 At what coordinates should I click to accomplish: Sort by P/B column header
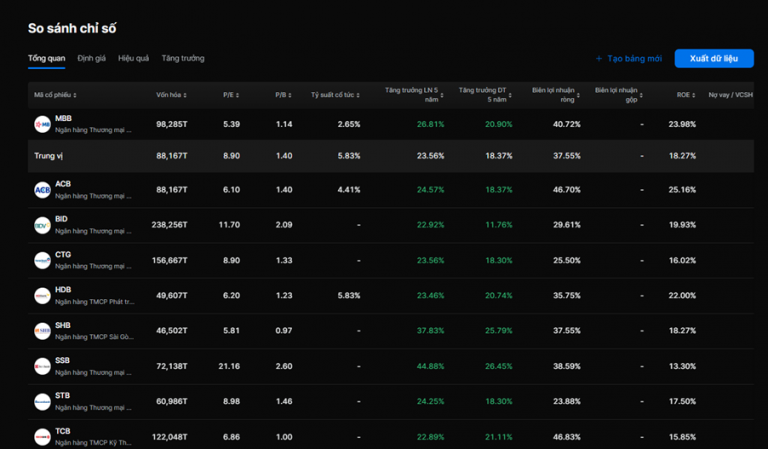point(283,95)
